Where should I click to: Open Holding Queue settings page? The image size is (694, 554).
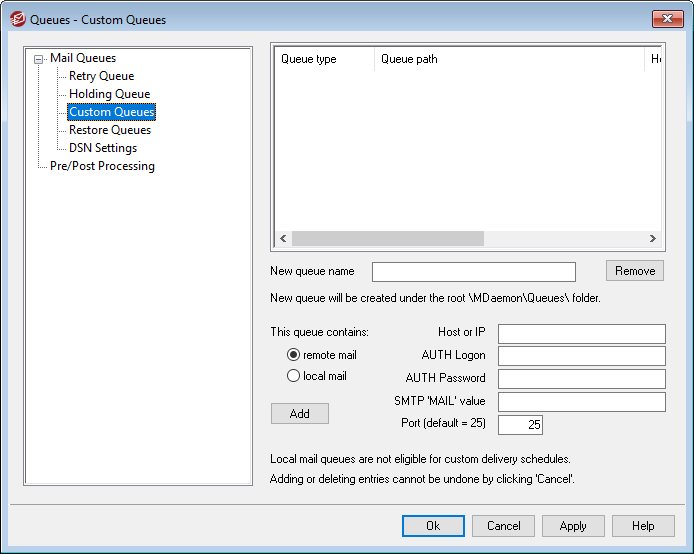109,94
